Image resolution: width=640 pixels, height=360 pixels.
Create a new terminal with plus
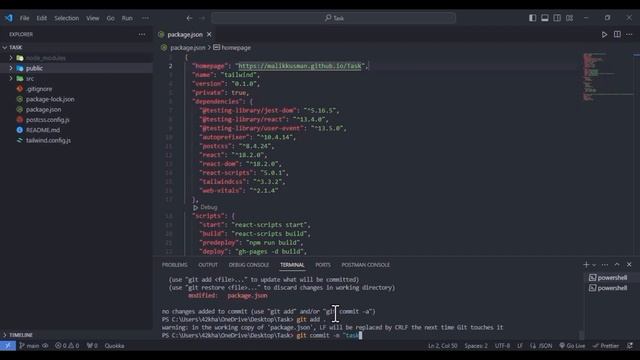586,265
